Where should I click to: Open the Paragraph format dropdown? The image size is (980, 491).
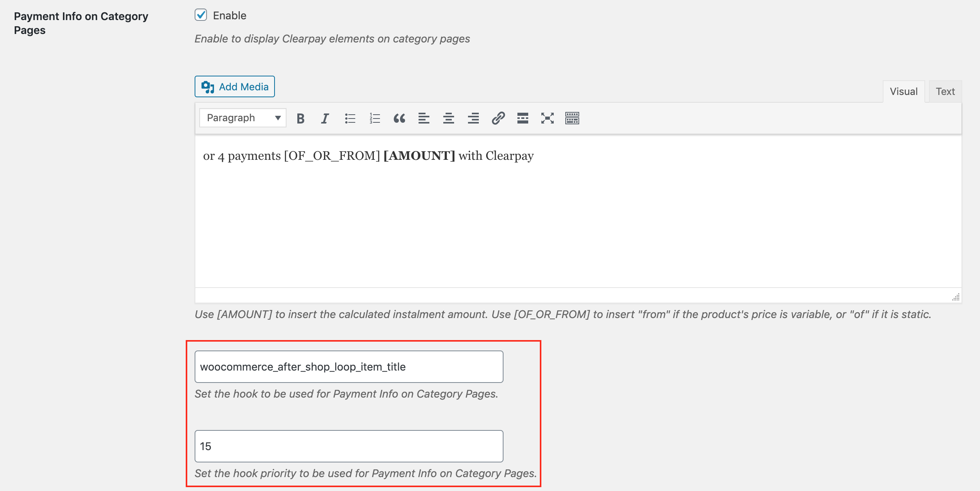coord(242,118)
